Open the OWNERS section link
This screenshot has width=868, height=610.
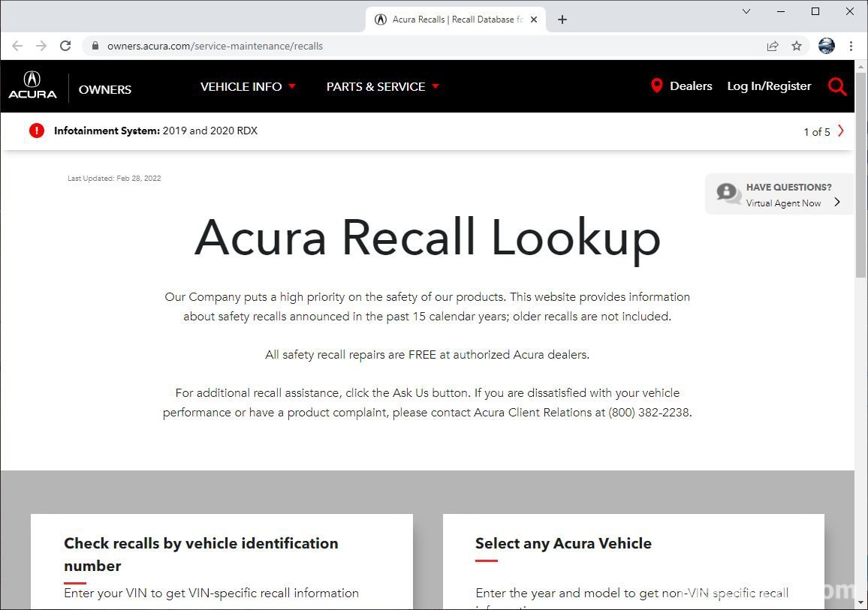[105, 89]
